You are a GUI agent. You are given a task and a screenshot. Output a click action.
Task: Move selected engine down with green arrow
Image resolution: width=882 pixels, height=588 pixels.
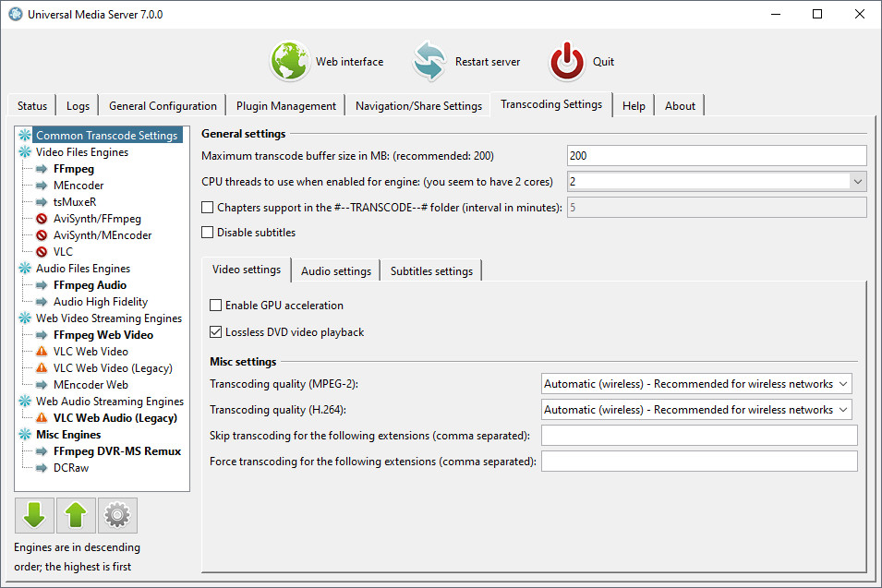click(34, 516)
